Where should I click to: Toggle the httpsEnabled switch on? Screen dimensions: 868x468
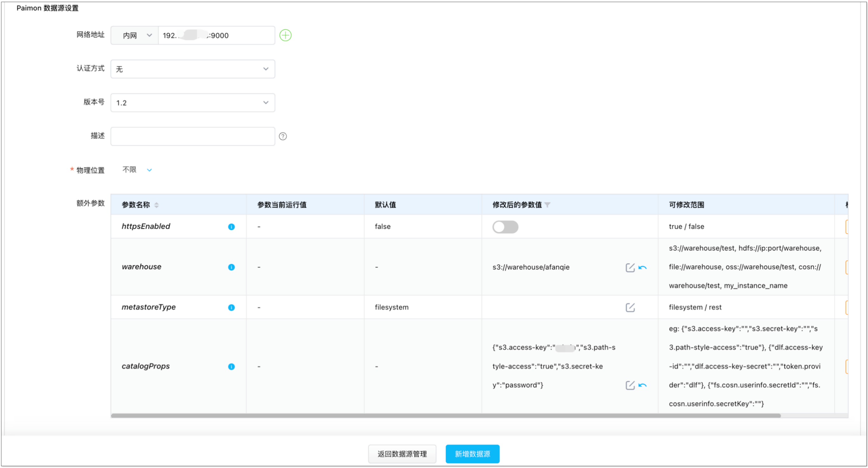click(x=505, y=227)
